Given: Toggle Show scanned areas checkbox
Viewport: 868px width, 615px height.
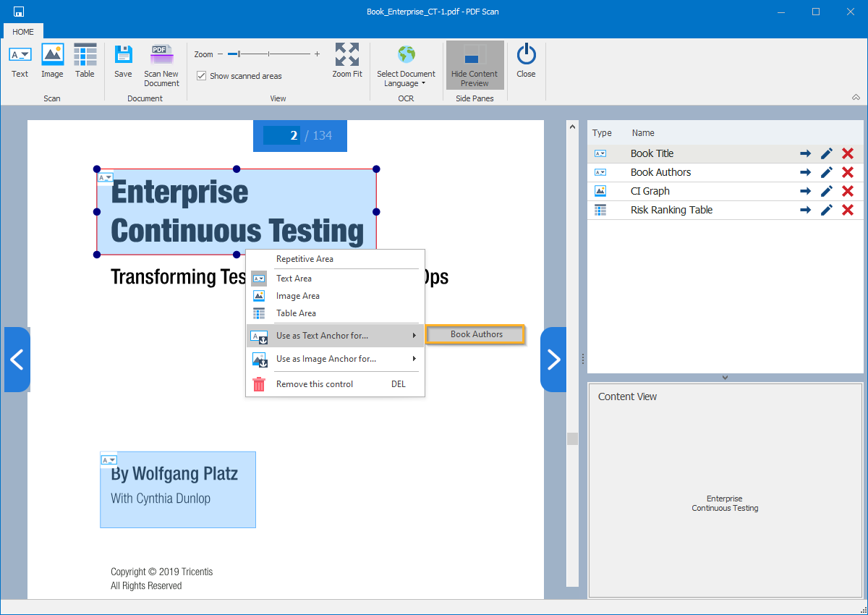Looking at the screenshot, I should click(202, 76).
